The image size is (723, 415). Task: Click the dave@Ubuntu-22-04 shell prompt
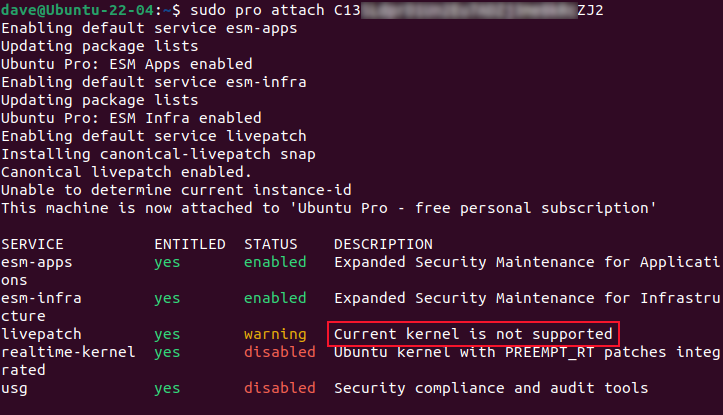click(83, 10)
